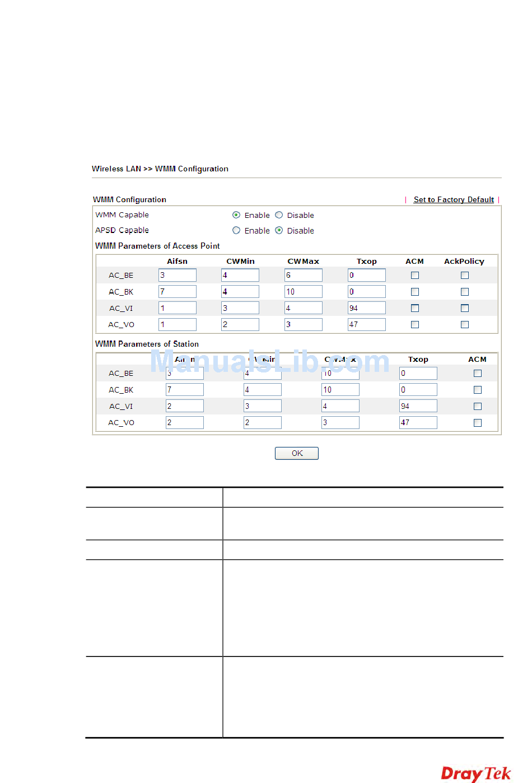Focus Station CWMin field for AC_BE
The width and height of the screenshot is (532, 783).
point(263,373)
